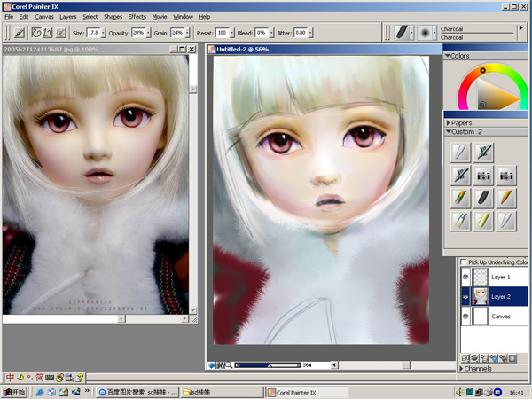Click the last Layers footer square icon
Image resolution: width=532 pixels, height=399 pixels.
(x=512, y=358)
